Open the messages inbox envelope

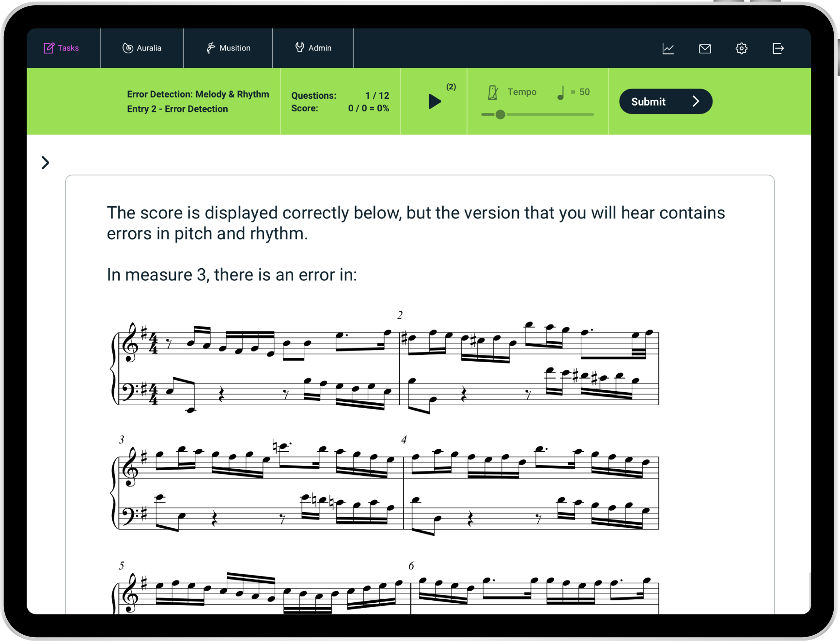coord(705,48)
